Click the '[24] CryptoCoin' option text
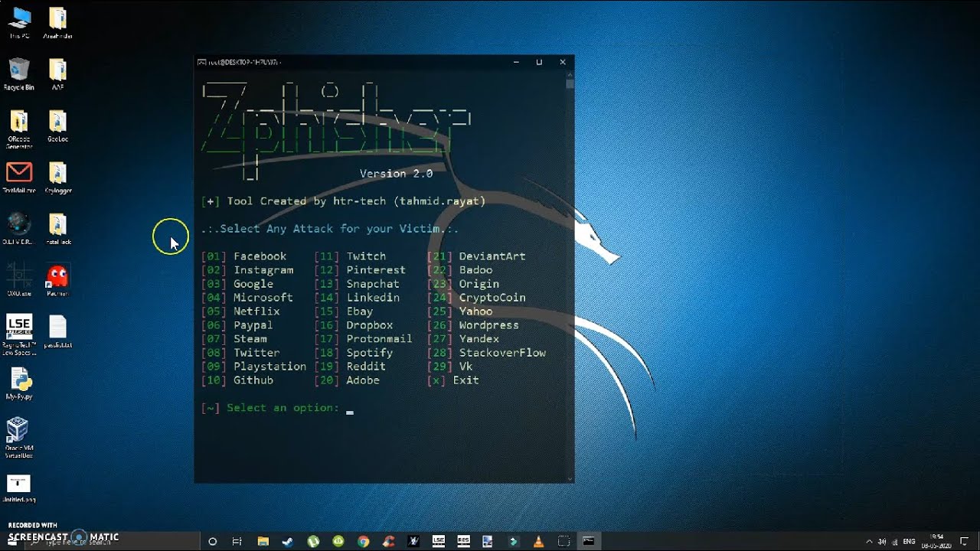 (476, 298)
